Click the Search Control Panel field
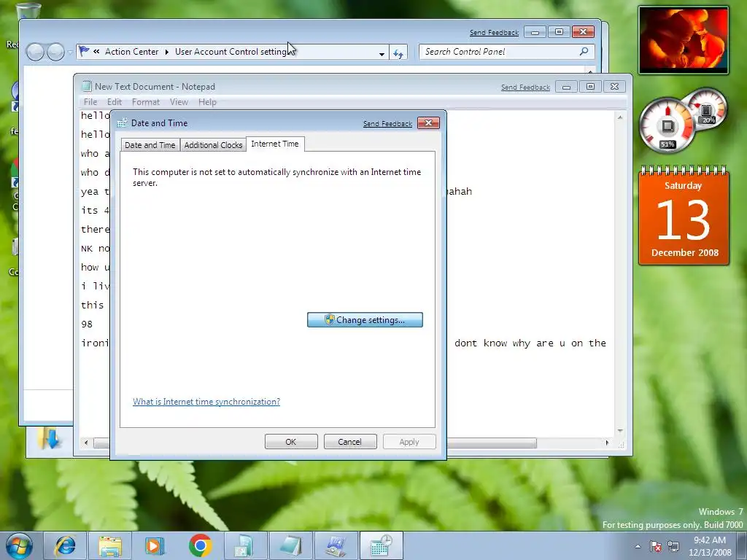This screenshot has width=747, height=560. point(507,52)
